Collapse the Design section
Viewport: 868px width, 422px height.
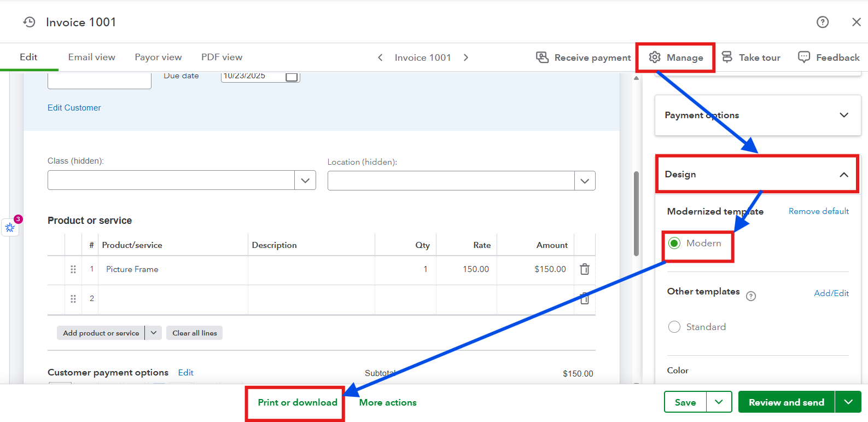click(758, 175)
